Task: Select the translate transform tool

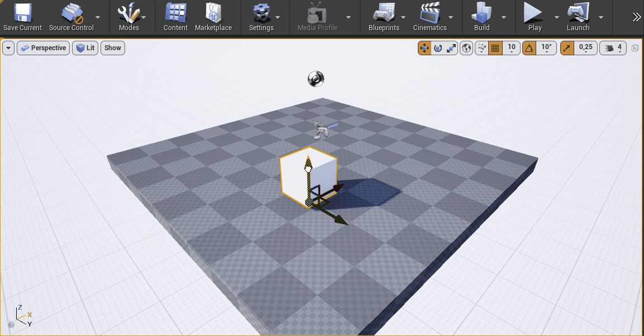Action: pos(424,49)
